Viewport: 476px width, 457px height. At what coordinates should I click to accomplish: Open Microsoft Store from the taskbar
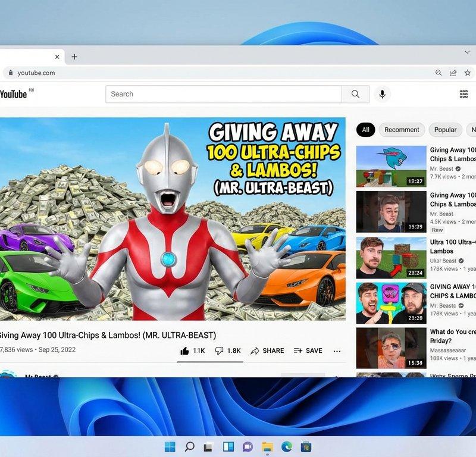(x=306, y=447)
